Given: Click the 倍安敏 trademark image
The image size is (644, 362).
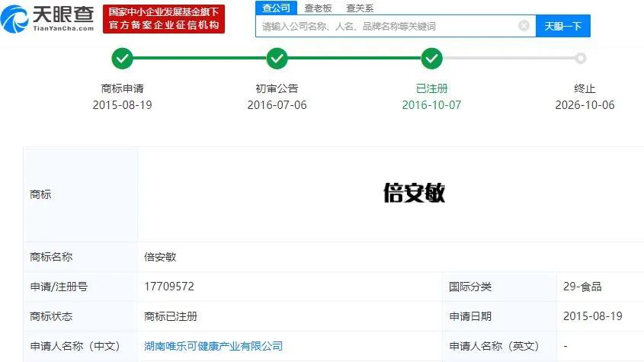Looking at the screenshot, I should 414,193.
